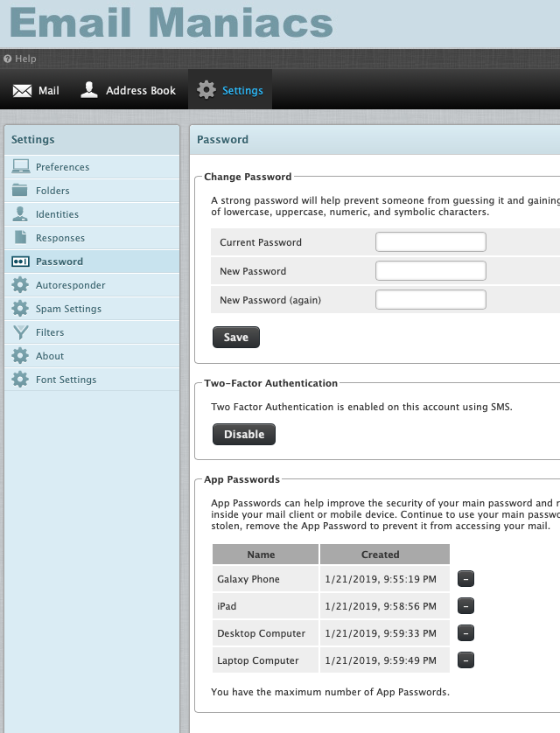Click the Laptop Computer name cell
Viewport: 560px width, 733px height.
265,660
